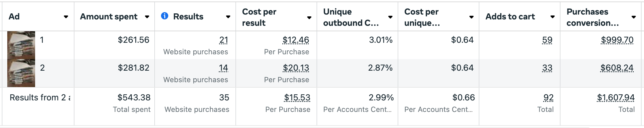Open Adds to cart column dropdown arrow
644x128 pixels.
pyautogui.click(x=553, y=17)
